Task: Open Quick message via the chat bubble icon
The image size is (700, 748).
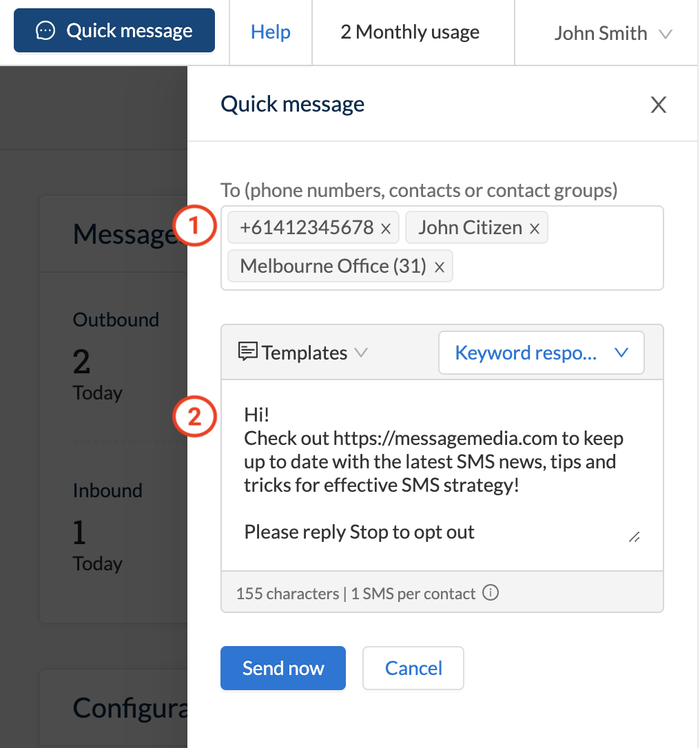Action: tap(45, 30)
